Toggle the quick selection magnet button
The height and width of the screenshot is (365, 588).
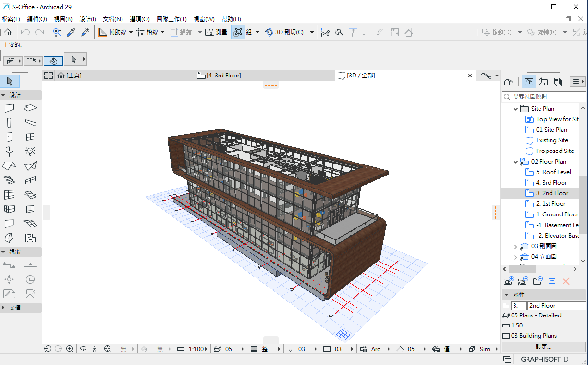(53, 61)
